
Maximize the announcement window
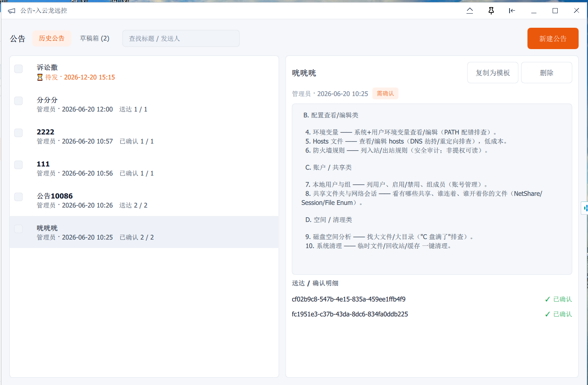(555, 11)
